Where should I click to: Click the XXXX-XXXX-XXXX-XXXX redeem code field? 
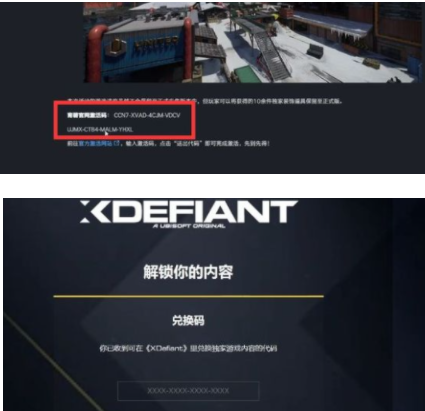[188, 391]
